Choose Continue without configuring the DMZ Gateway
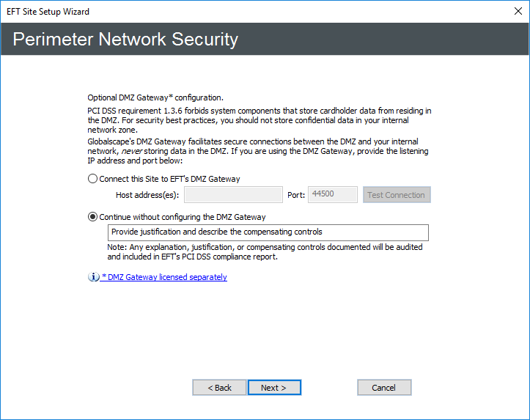 pyautogui.click(x=93, y=217)
